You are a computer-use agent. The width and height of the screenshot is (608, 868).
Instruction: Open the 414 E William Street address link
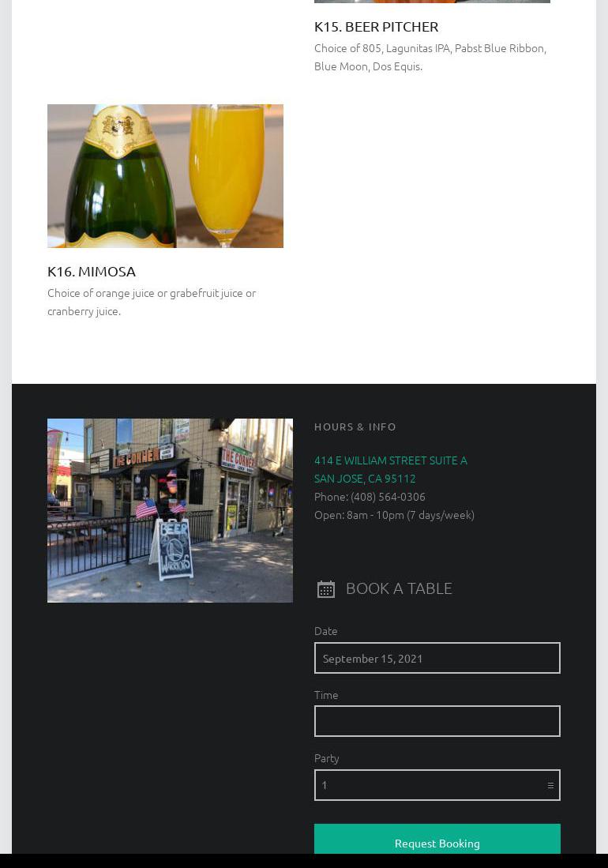391,460
